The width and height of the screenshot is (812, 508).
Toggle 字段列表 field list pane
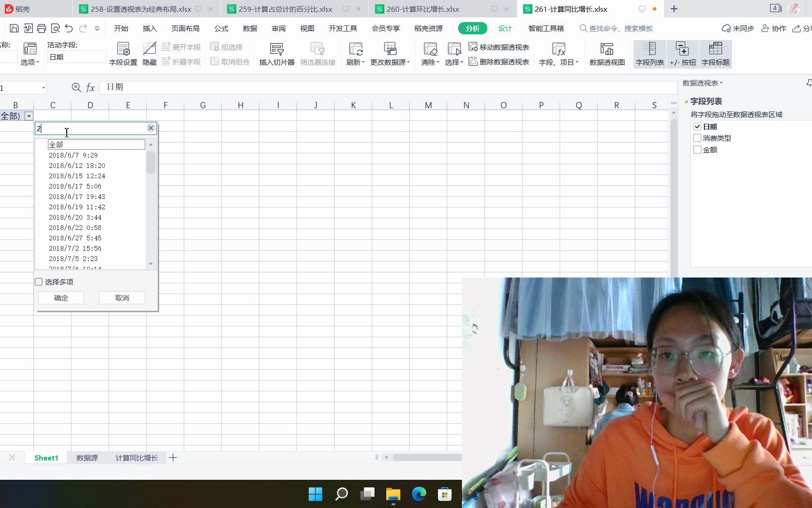(x=650, y=54)
